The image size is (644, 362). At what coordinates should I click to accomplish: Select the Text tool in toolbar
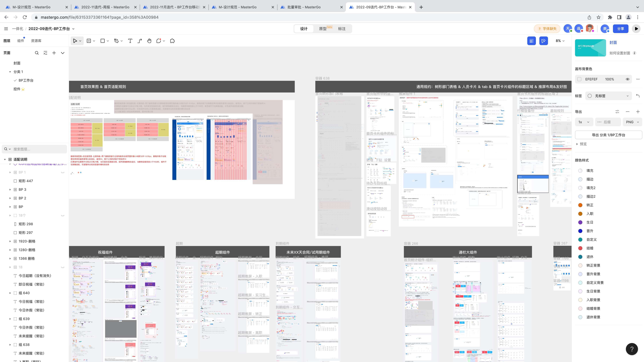[x=130, y=41]
